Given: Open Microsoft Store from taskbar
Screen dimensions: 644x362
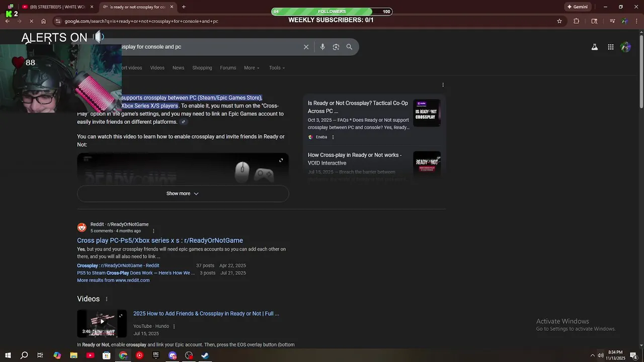Looking at the screenshot, I should point(106,355).
